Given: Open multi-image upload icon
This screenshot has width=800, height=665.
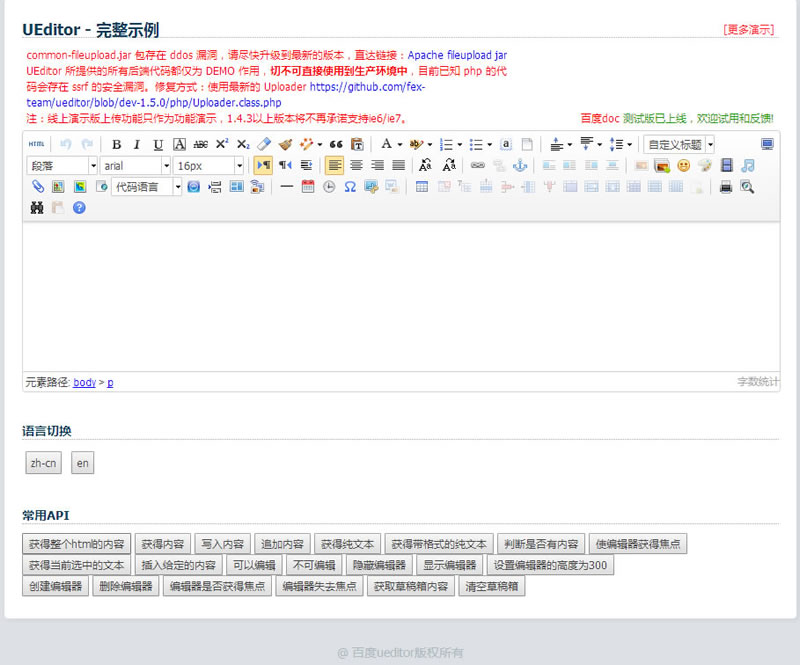Looking at the screenshot, I should pyautogui.click(x=662, y=165).
